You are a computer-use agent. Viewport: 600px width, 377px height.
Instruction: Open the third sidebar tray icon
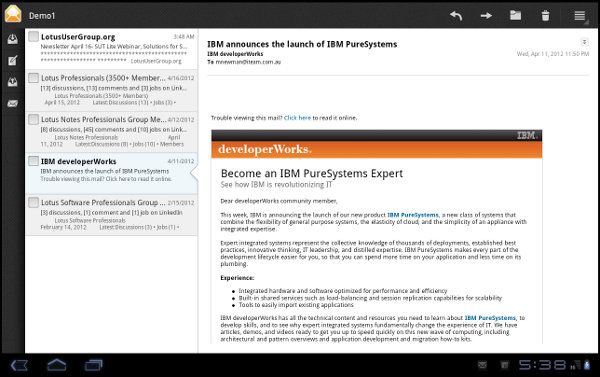click(13, 82)
